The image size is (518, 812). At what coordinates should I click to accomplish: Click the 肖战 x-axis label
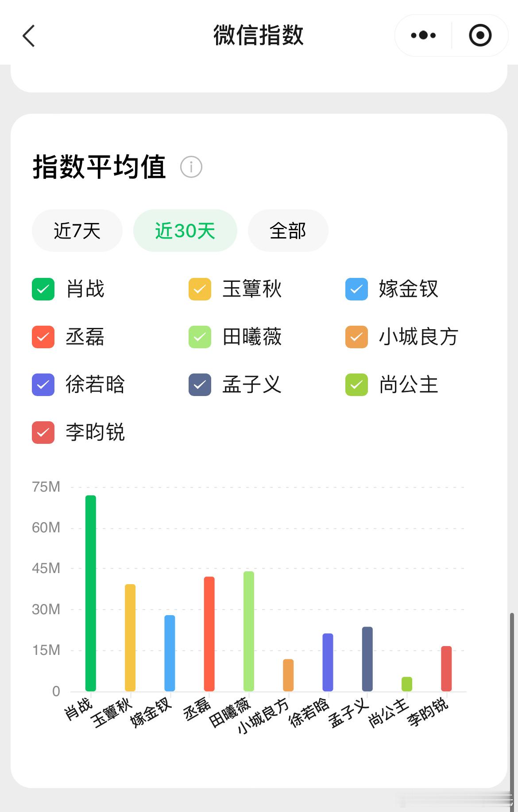[x=78, y=708]
